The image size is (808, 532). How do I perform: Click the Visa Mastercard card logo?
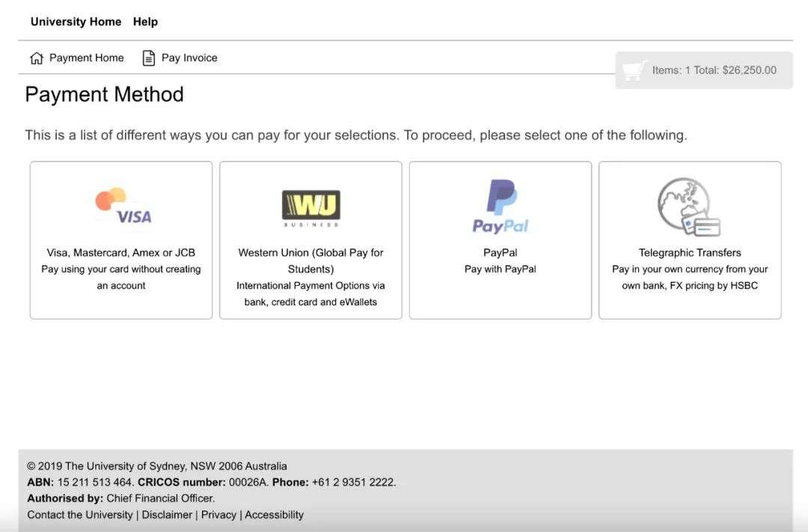click(x=123, y=207)
